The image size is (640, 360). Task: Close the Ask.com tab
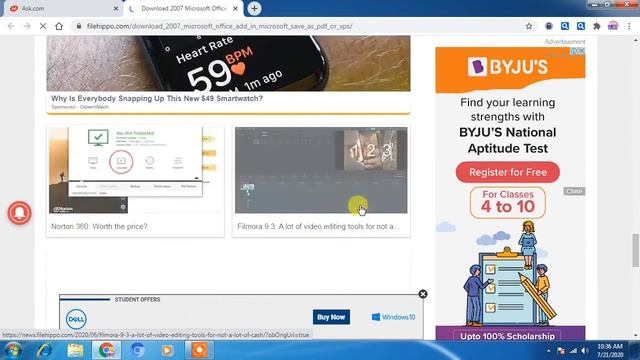[116, 8]
